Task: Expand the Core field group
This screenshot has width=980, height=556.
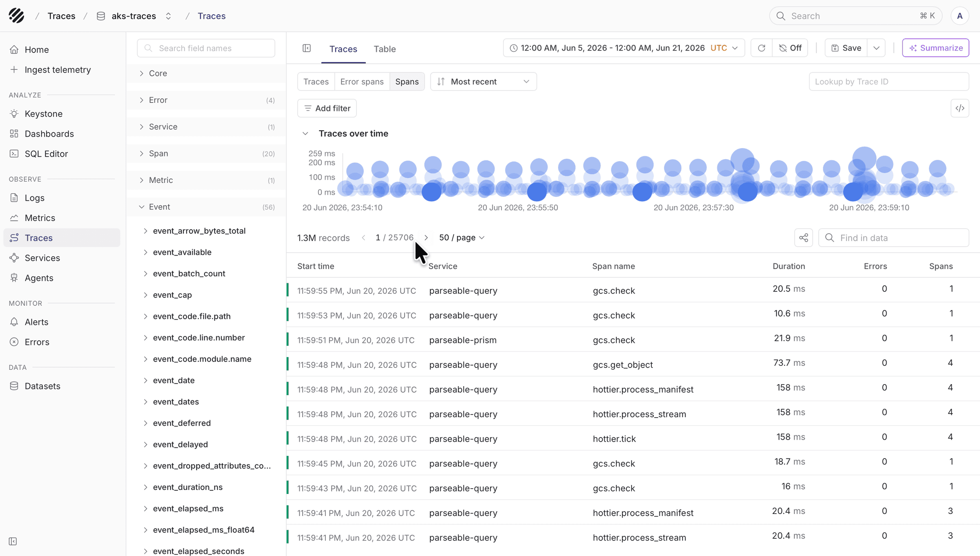Action: (x=206, y=73)
